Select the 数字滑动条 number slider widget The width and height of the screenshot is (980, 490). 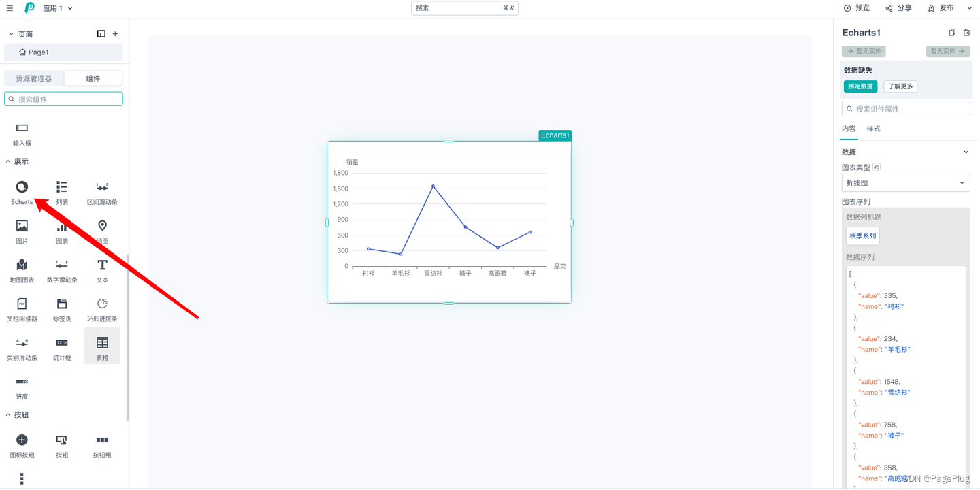[62, 270]
